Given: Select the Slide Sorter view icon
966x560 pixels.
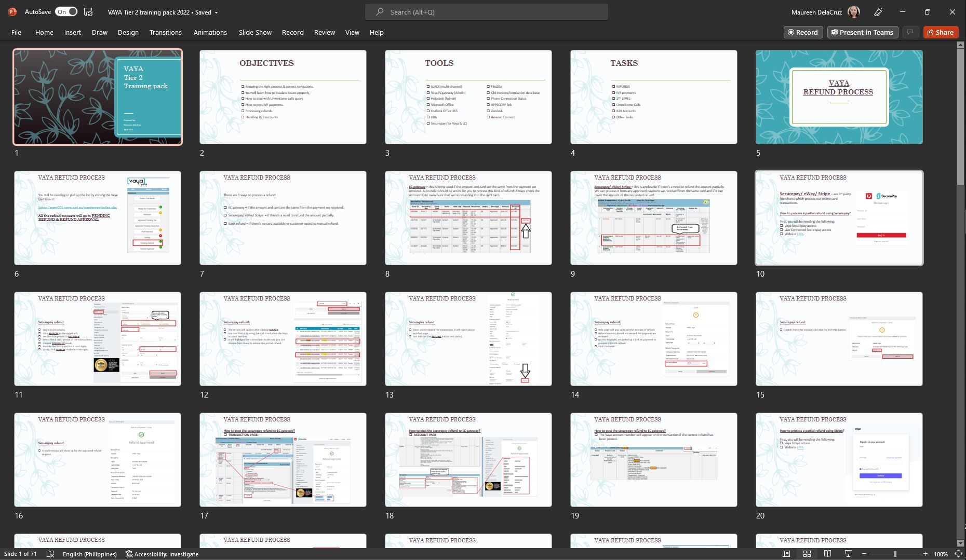Looking at the screenshot, I should [x=807, y=554].
